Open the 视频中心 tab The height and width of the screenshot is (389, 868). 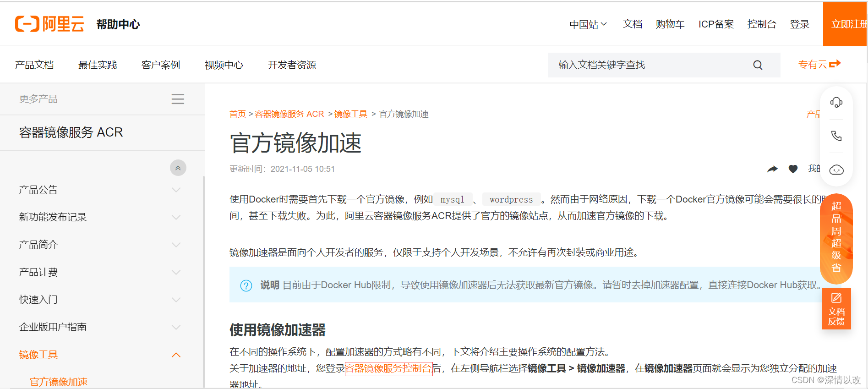coord(224,65)
